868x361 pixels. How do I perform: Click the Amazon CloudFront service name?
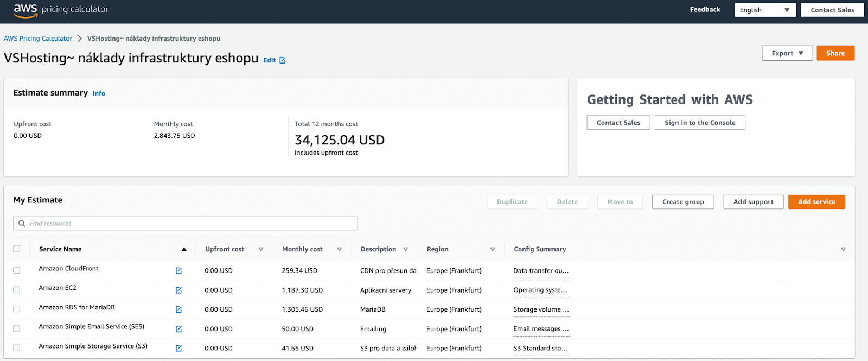(68, 268)
